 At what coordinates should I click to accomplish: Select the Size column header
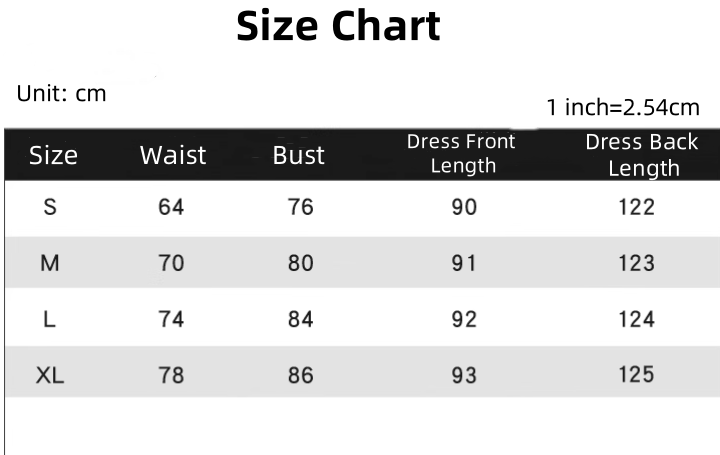point(53,155)
